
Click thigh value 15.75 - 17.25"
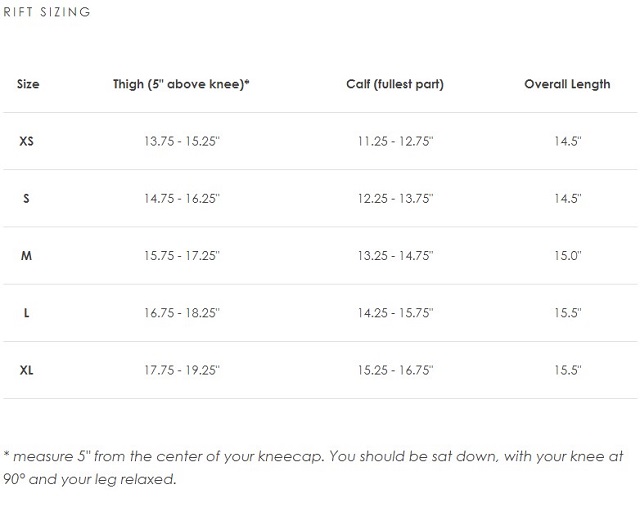[182, 256]
